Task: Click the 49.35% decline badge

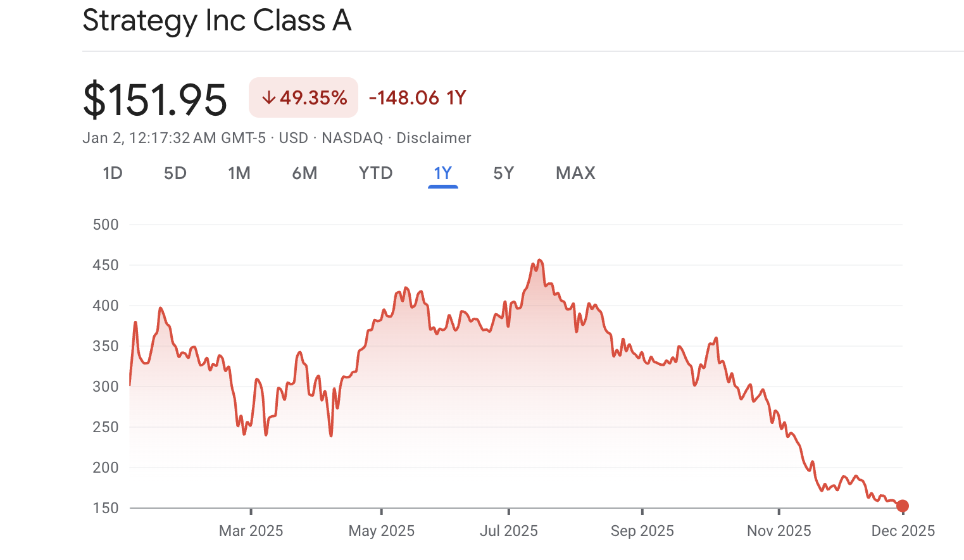Action: point(303,97)
